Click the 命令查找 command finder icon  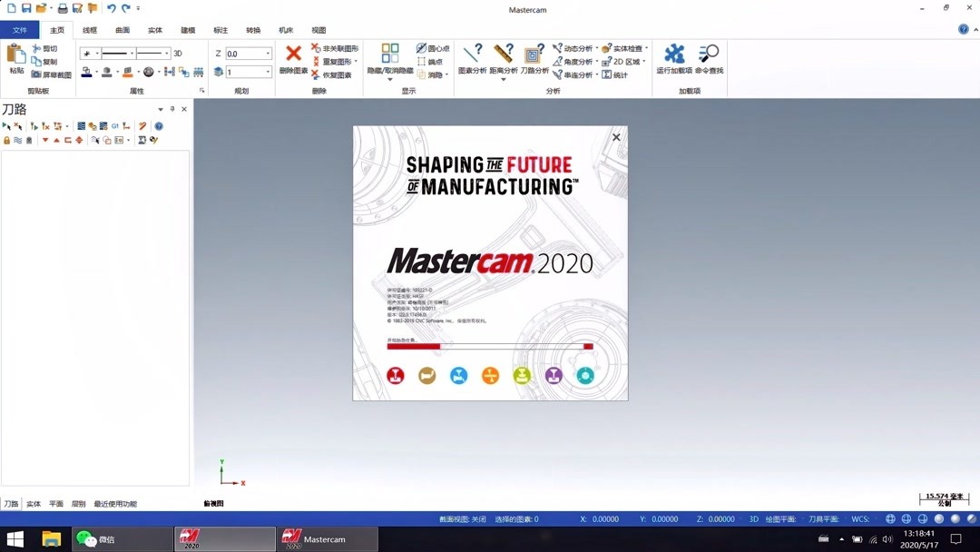[x=709, y=53]
